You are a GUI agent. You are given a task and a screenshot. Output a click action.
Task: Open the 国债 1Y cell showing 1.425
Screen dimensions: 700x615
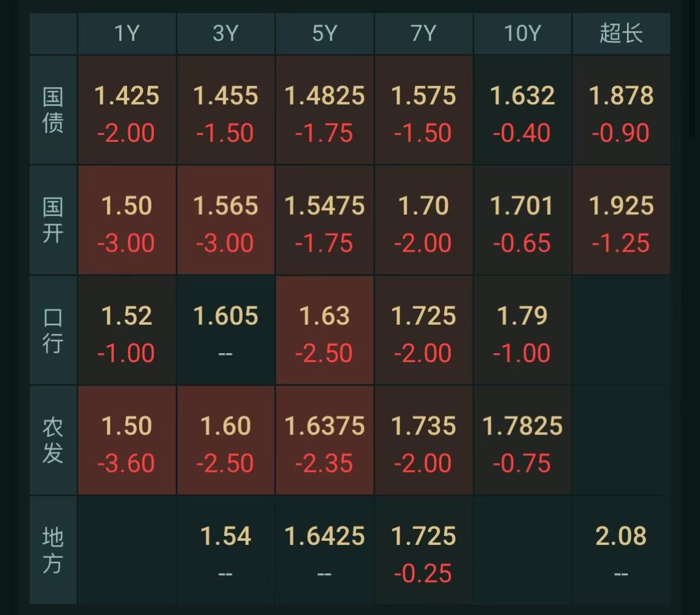(127, 110)
